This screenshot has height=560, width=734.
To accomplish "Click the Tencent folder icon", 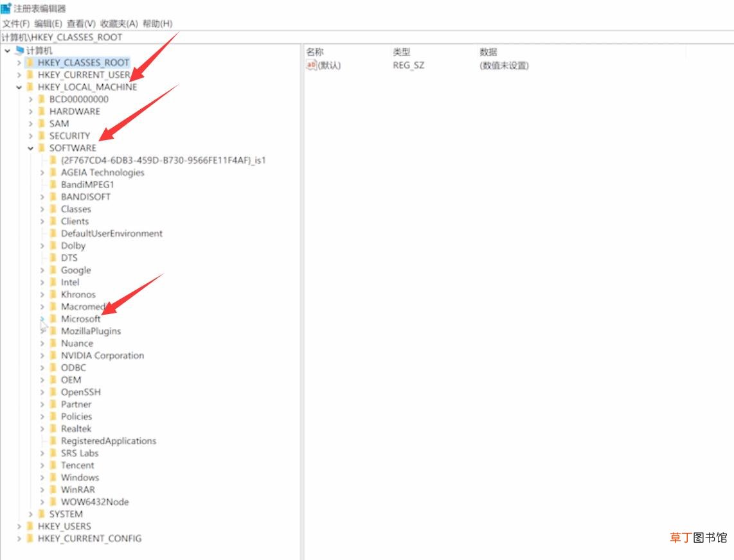I will click(x=53, y=465).
